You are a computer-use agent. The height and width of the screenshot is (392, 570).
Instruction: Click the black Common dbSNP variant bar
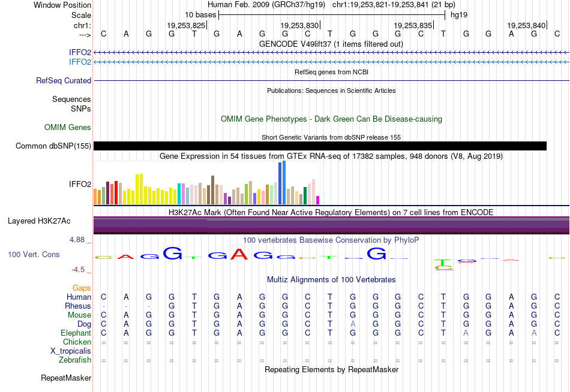(x=320, y=146)
